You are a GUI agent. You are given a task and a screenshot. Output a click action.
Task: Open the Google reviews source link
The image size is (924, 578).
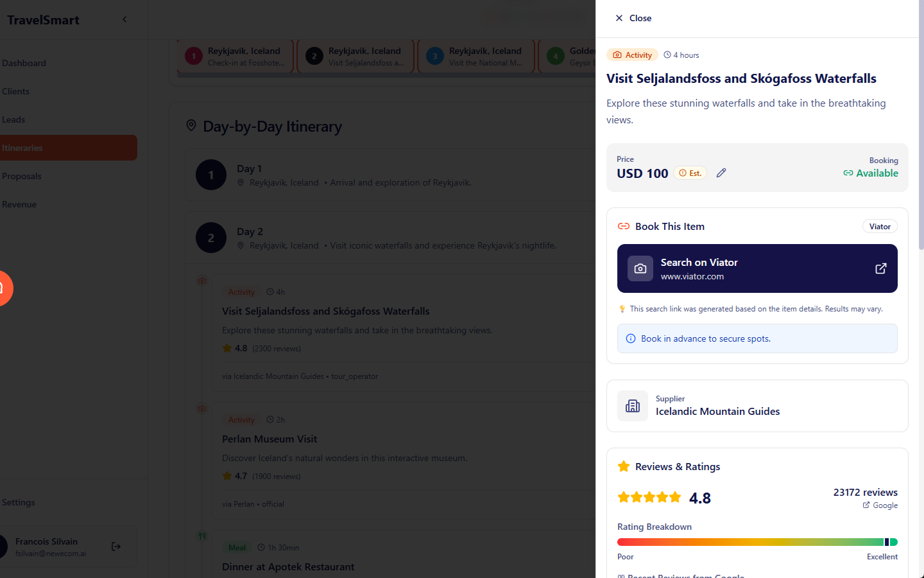(x=880, y=505)
